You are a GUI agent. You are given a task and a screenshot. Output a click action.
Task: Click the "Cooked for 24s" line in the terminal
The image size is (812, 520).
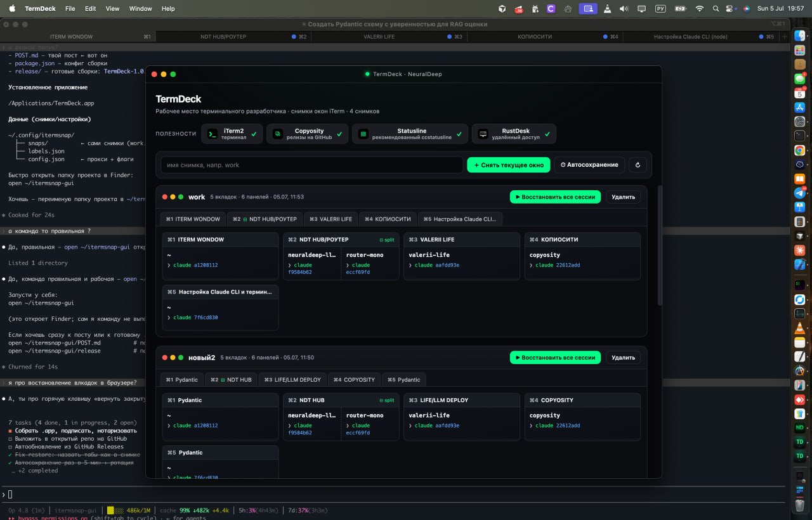pyautogui.click(x=32, y=215)
